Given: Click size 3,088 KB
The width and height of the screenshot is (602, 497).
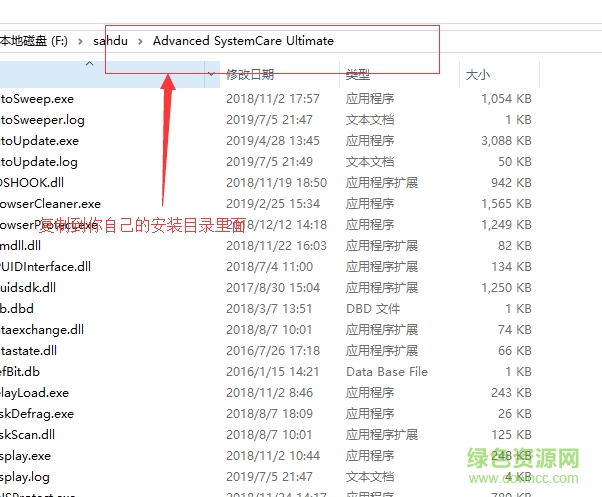Looking at the screenshot, I should tap(507, 141).
